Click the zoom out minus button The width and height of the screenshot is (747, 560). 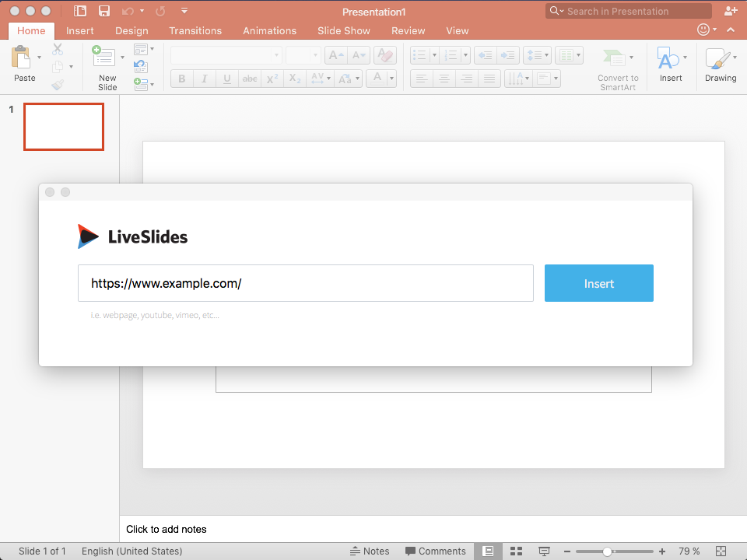point(567,551)
